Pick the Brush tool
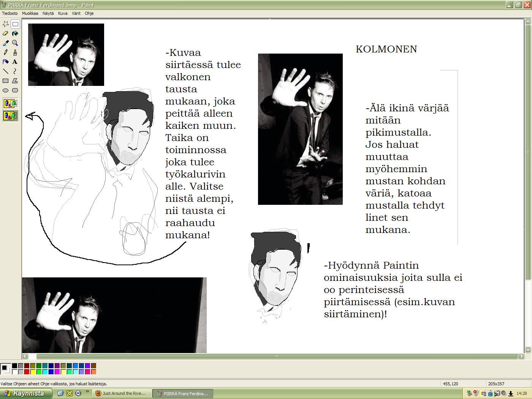The width and height of the screenshot is (532, 399). [15, 52]
